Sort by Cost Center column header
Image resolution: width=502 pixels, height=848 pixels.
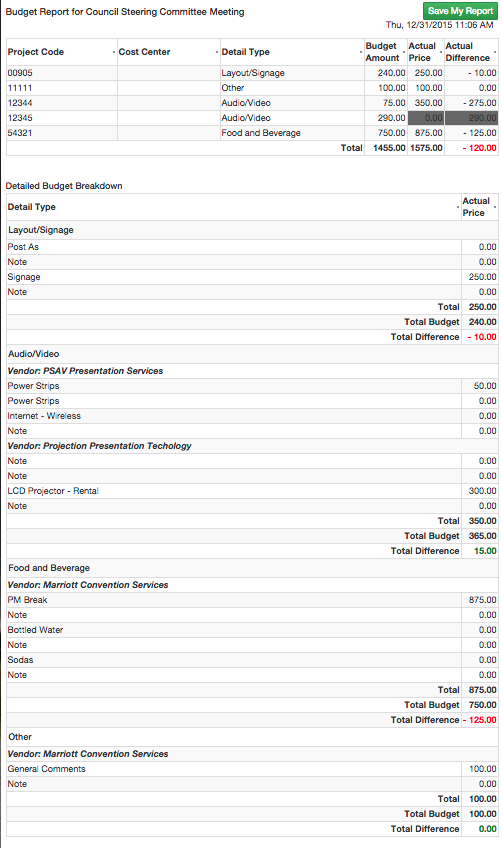pos(169,52)
